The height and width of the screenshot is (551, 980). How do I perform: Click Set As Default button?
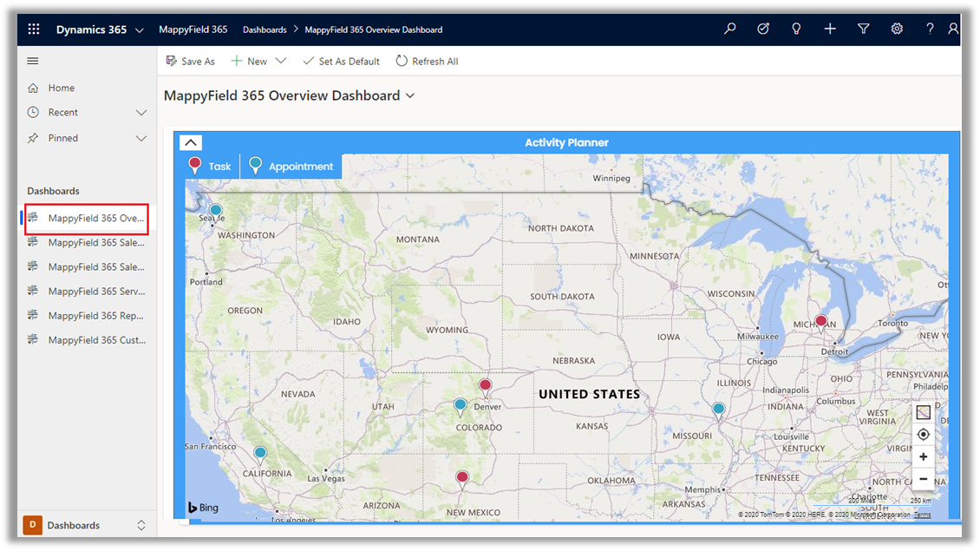341,62
